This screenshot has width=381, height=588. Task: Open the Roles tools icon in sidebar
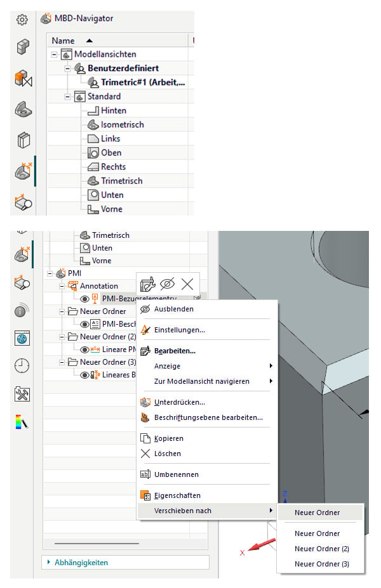point(22,394)
